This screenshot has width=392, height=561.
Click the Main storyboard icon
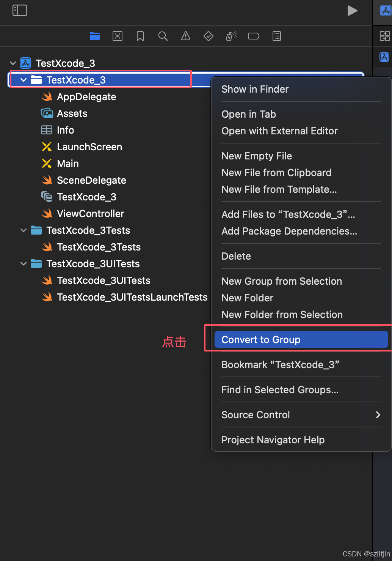point(47,163)
